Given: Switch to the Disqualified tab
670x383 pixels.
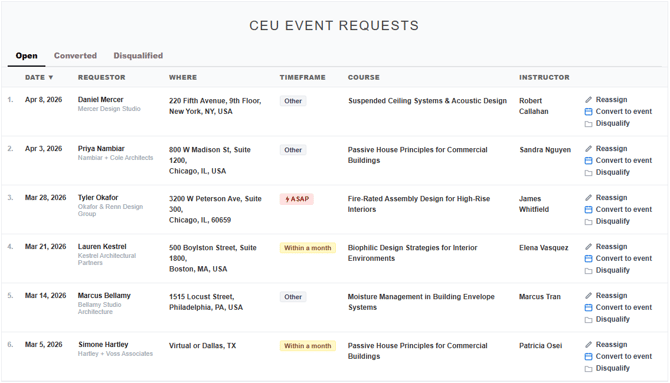Looking at the screenshot, I should pos(138,56).
